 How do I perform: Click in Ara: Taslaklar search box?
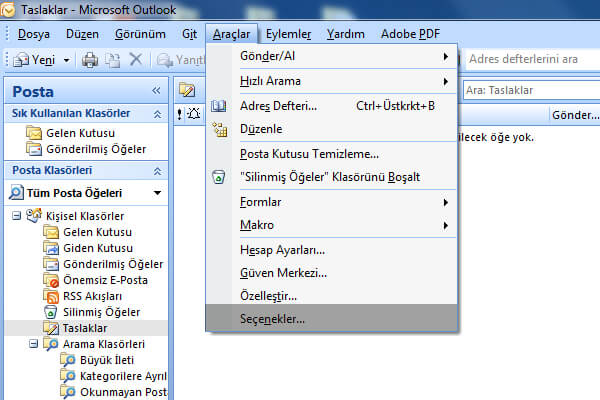[x=532, y=90]
